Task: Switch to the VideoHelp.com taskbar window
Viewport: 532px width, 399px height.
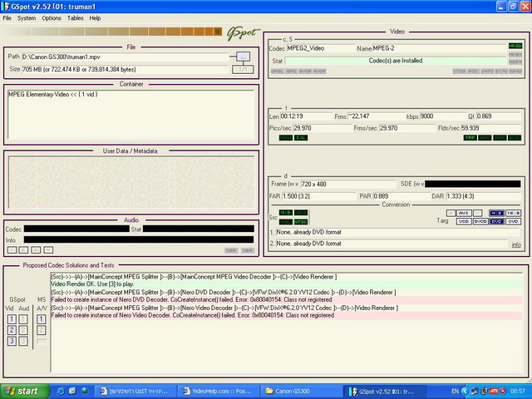Action: 219,392
